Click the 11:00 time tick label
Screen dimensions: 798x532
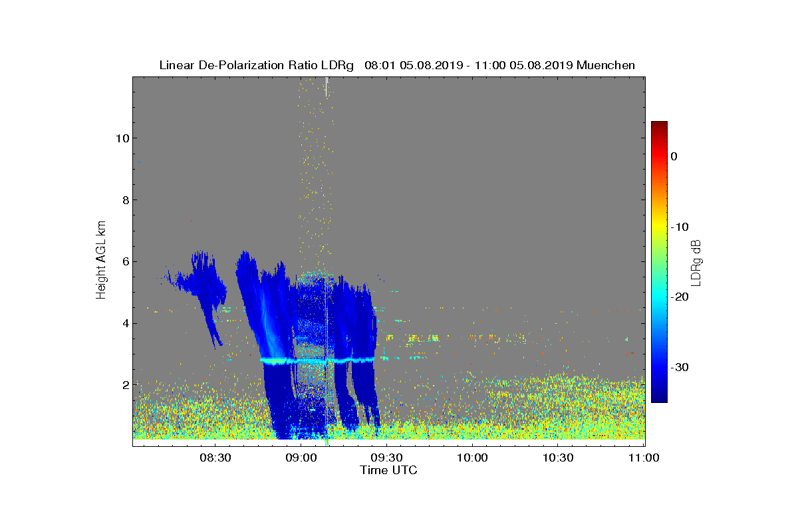pos(644,458)
